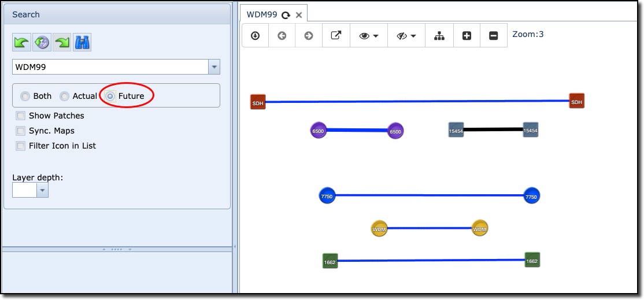Open map in external window icon
Screen dimensions: 644x300
click(x=335, y=36)
